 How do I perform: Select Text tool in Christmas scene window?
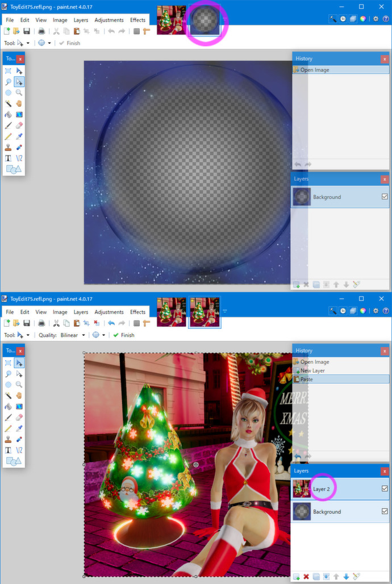tap(8, 450)
